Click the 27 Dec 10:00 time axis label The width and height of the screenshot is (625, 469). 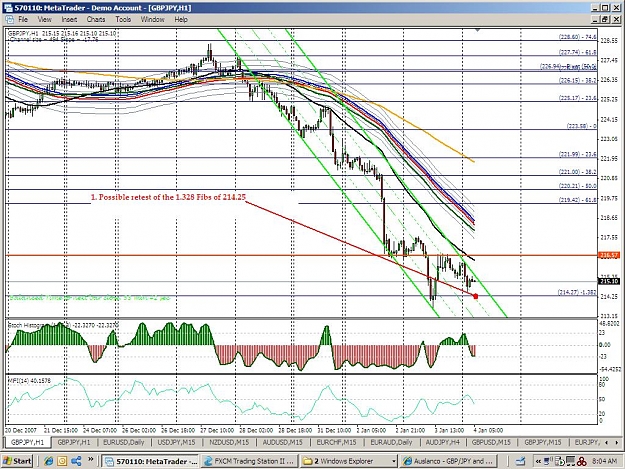(x=217, y=430)
